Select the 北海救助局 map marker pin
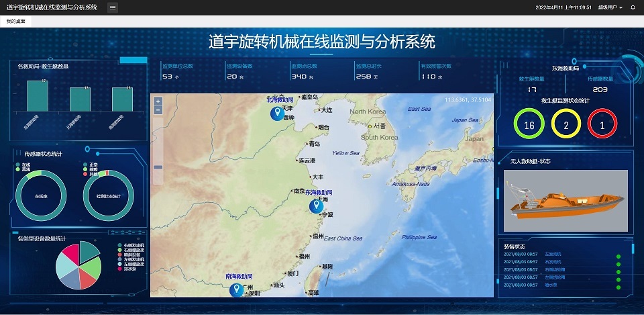This screenshot has height=315, width=644. [x=276, y=113]
